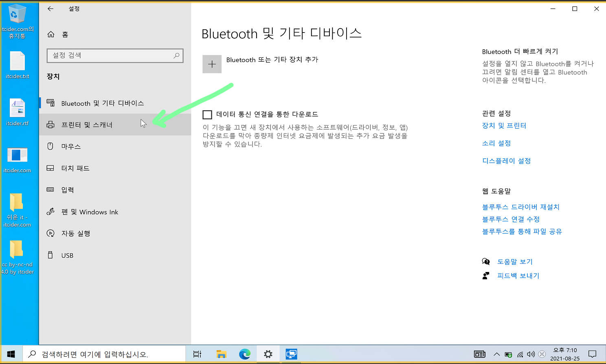Open the 소리 설정 link

coord(496,143)
